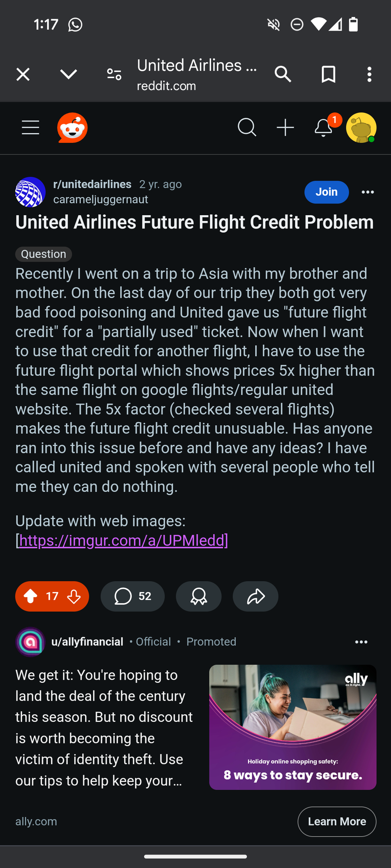Open post overflow options next to Join
Viewport: 391px width, 868px height.
pyautogui.click(x=368, y=192)
